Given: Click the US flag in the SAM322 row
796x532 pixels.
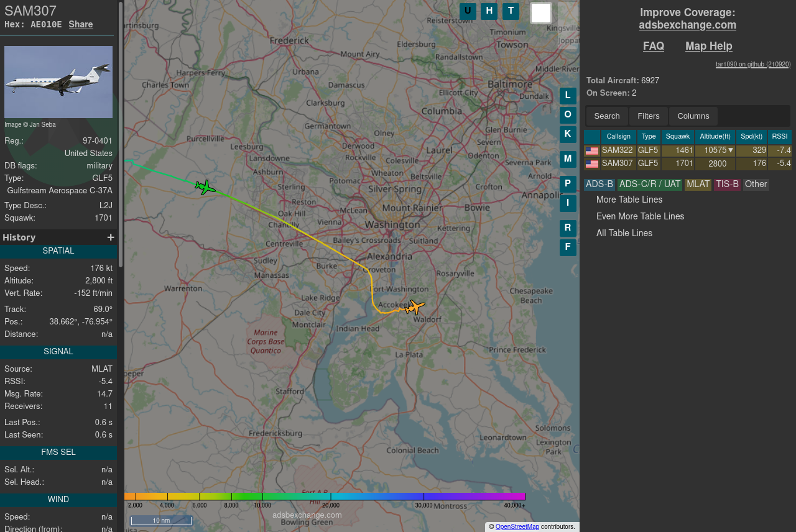Looking at the screenshot, I should click(592, 151).
